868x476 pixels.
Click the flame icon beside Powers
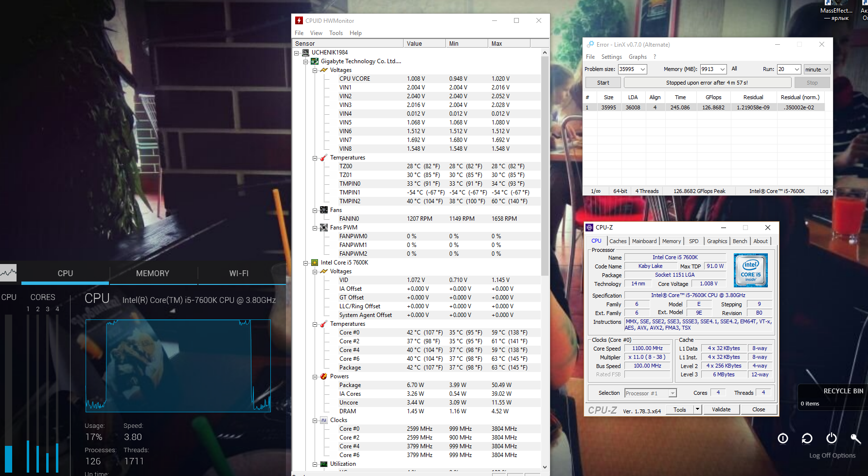[x=324, y=376]
